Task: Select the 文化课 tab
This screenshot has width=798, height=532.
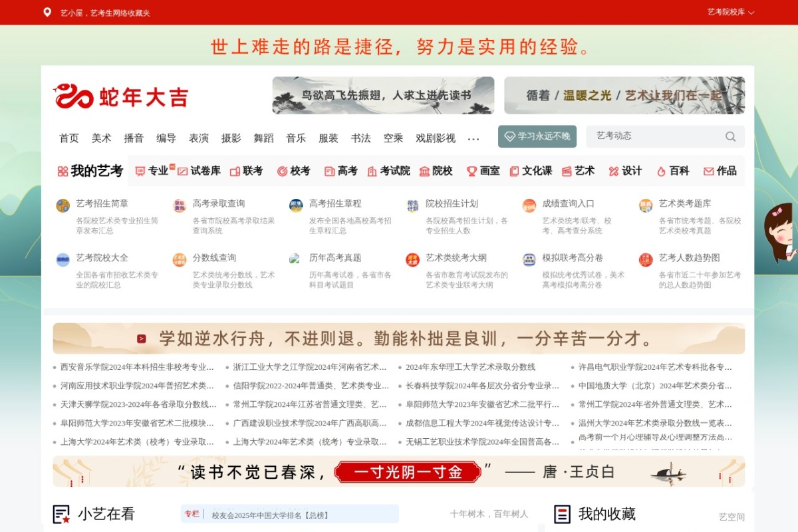Action: tap(531, 171)
